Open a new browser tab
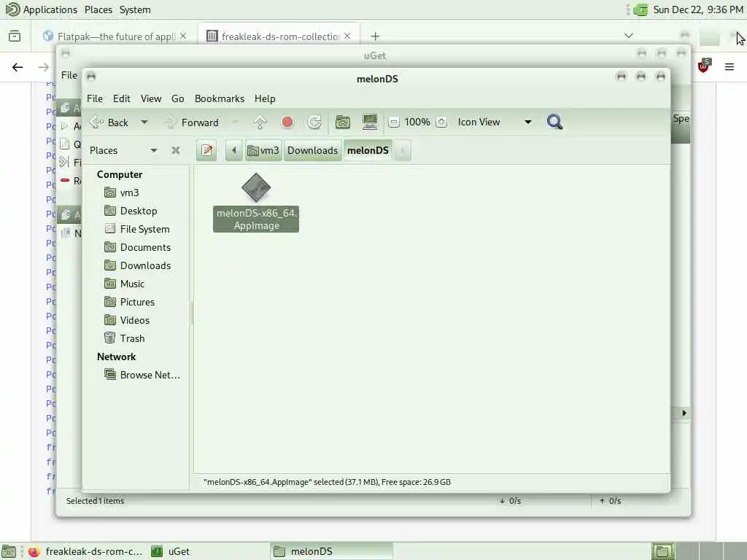Viewport: 747px width, 560px height. coord(375,36)
